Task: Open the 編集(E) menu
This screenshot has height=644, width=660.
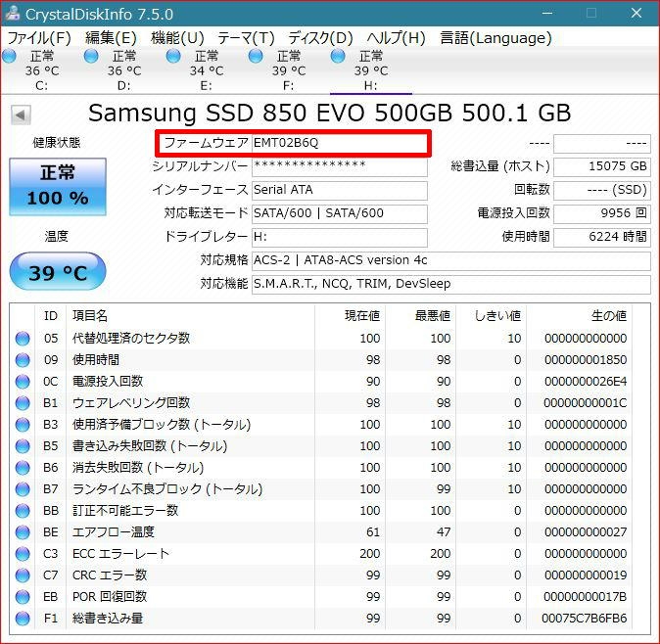Action: [x=111, y=38]
